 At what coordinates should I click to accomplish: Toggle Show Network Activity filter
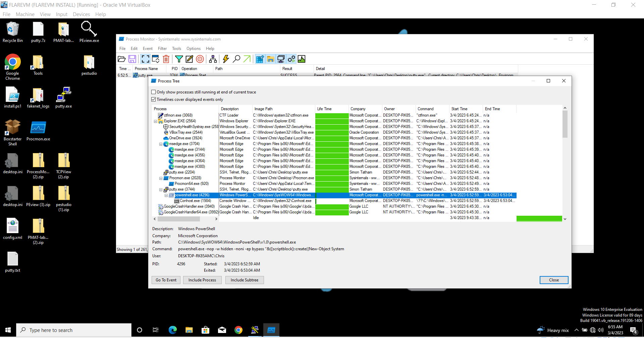pyautogui.click(x=281, y=59)
